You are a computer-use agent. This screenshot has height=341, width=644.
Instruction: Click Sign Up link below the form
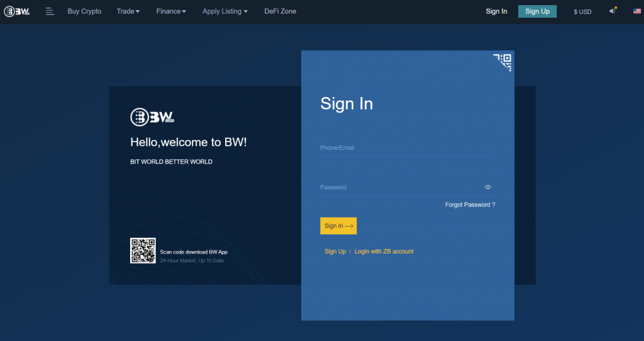coord(335,252)
